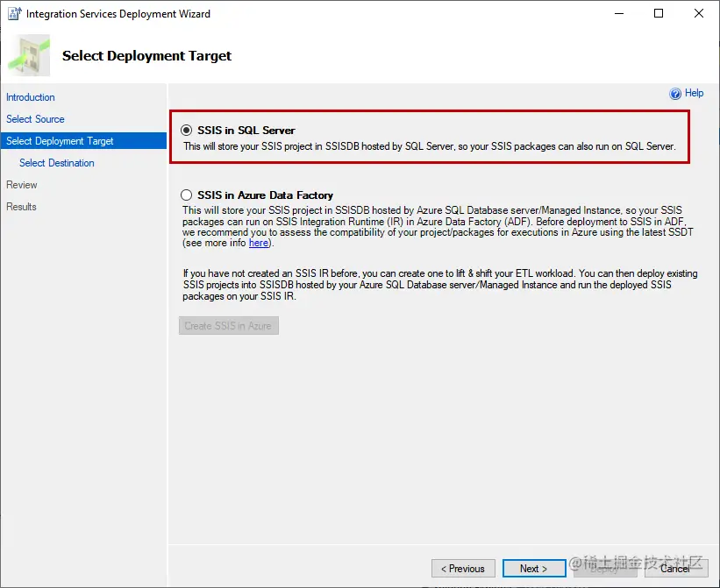
Task: Select the SSIS in Azure Data Factory option
Action: (186, 195)
